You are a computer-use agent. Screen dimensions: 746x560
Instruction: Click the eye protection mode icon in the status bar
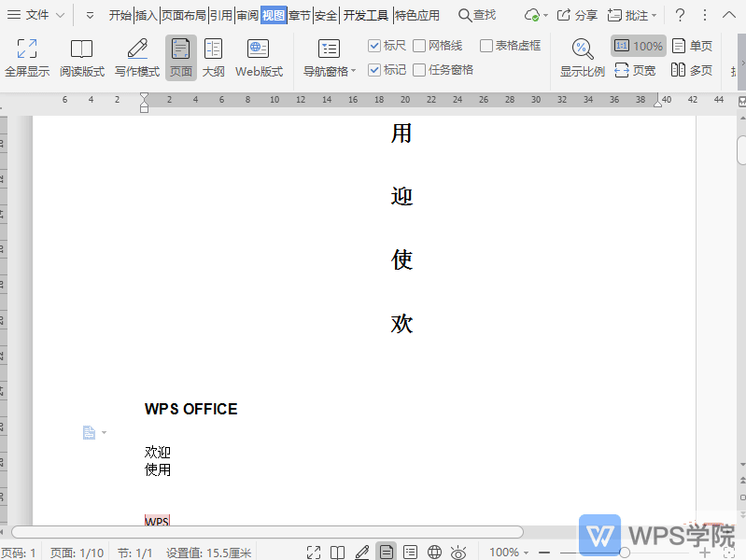tap(458, 553)
